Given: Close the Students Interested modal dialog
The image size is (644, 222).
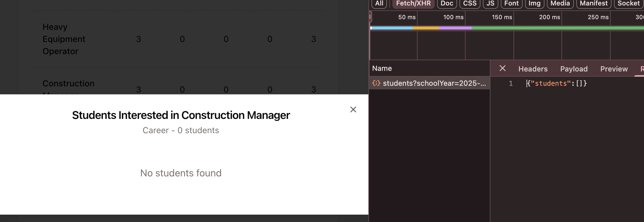Looking at the screenshot, I should point(353,109).
